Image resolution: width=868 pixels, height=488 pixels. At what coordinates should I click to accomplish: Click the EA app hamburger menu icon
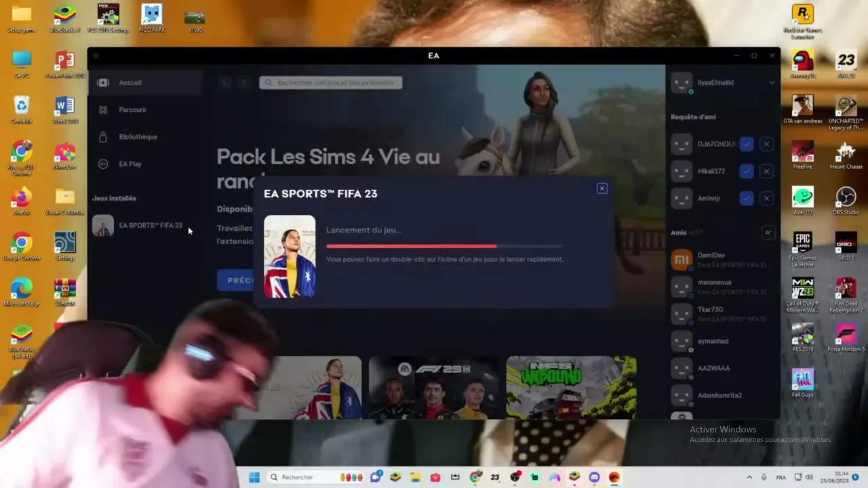96,56
